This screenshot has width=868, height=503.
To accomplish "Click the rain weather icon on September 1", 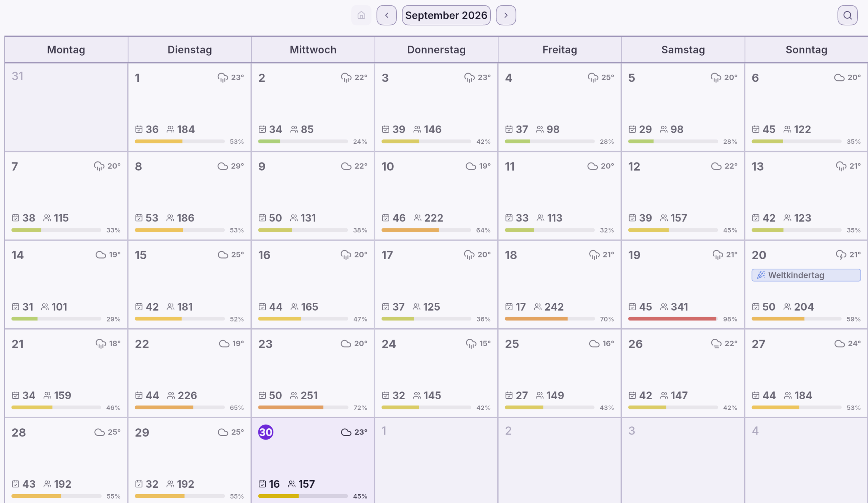I will point(222,78).
